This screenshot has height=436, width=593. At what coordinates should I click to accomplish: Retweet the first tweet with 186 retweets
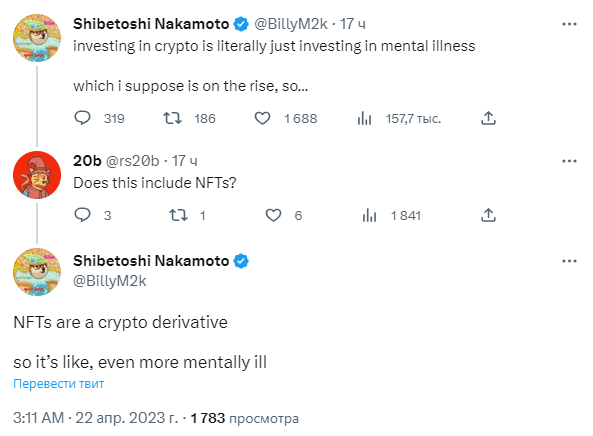pos(172,118)
